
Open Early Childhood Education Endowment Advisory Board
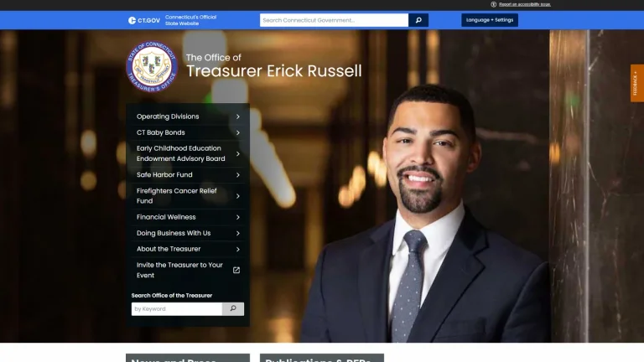click(181, 153)
